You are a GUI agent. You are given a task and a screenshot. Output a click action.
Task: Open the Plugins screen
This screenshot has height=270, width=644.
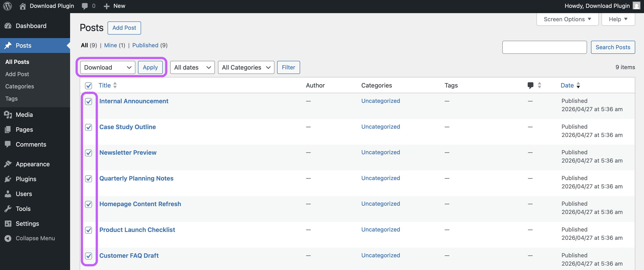coord(26,179)
